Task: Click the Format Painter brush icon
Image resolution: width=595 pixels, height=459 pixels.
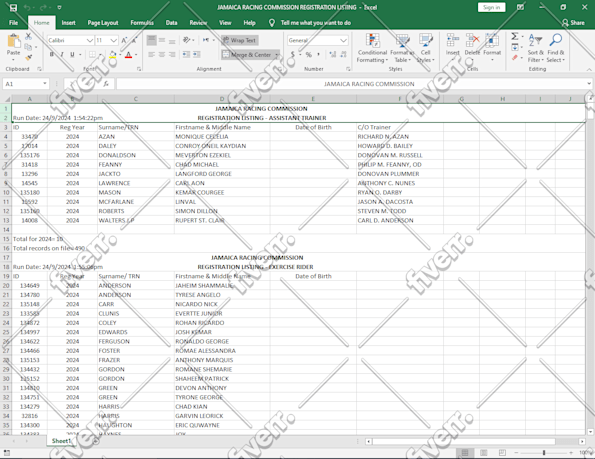Action: tap(28, 57)
